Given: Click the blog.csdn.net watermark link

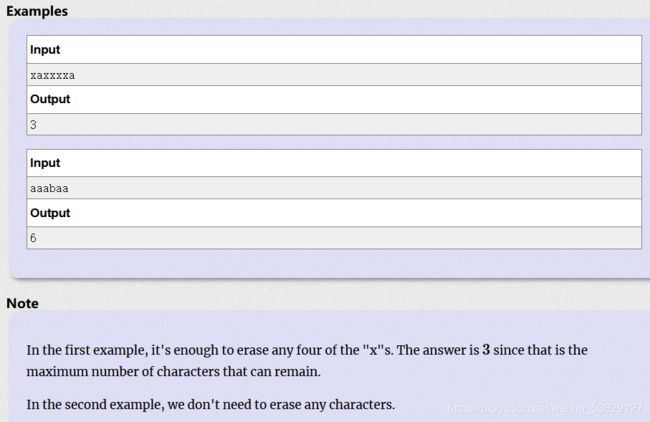Looking at the screenshot, I should click(x=545, y=408).
